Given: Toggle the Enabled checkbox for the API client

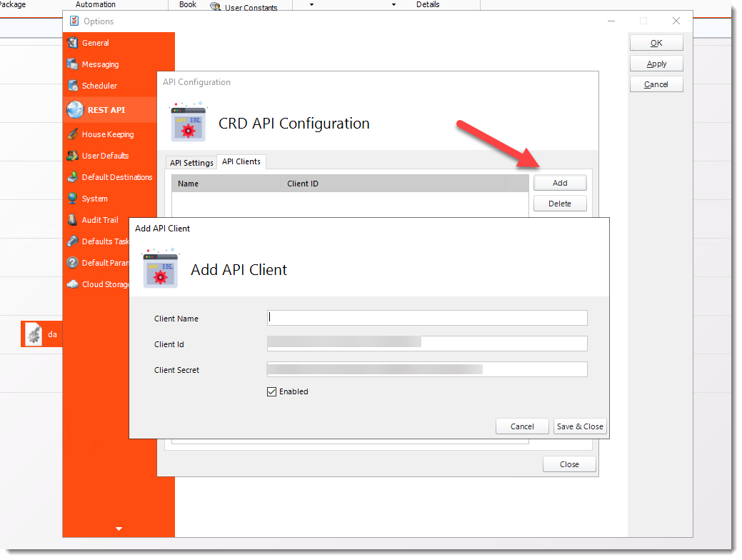Looking at the screenshot, I should click(x=272, y=391).
